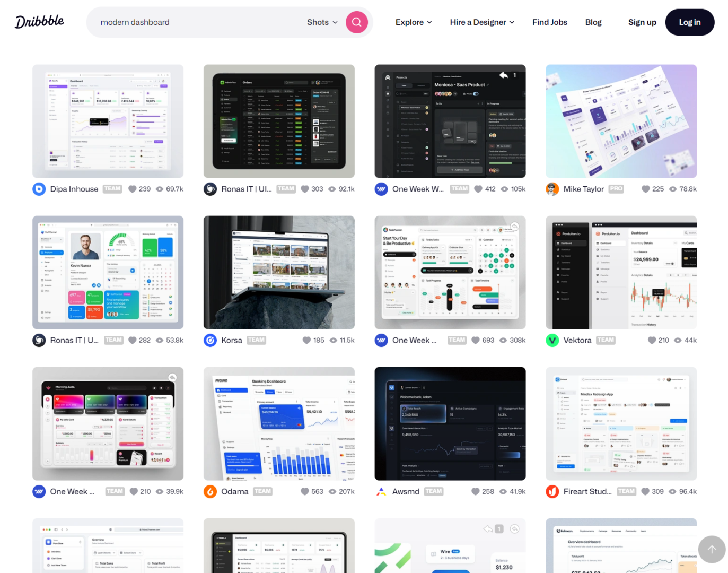The height and width of the screenshot is (573, 728).
Task: Click the Mike Taylor avatar
Action: click(x=552, y=189)
